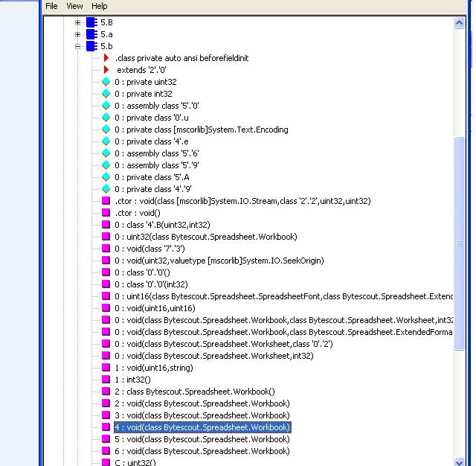Select '2 : void(class Bytescout.Spreadsheet.Workbook)' method

point(202,403)
